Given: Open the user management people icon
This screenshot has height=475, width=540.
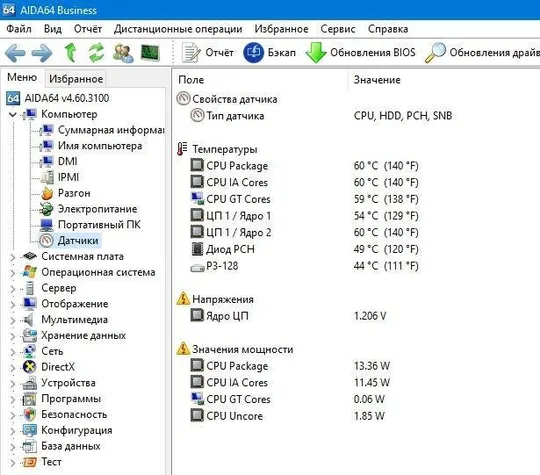Looking at the screenshot, I should click(123, 53).
